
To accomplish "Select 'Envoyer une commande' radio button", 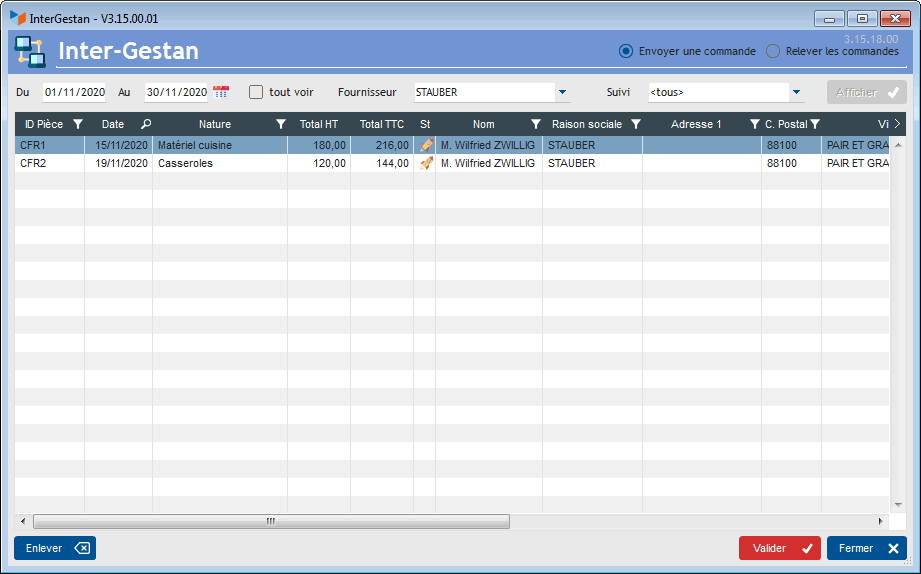I will point(626,51).
